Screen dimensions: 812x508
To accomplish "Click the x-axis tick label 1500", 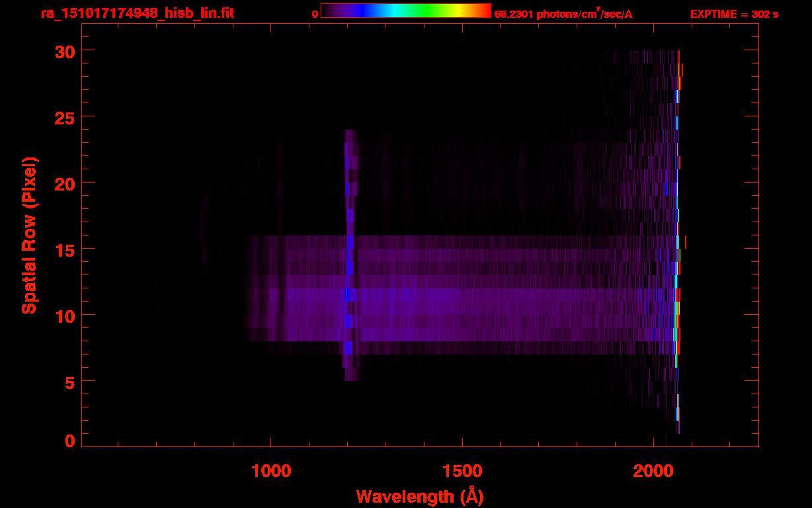I will coord(462,470).
